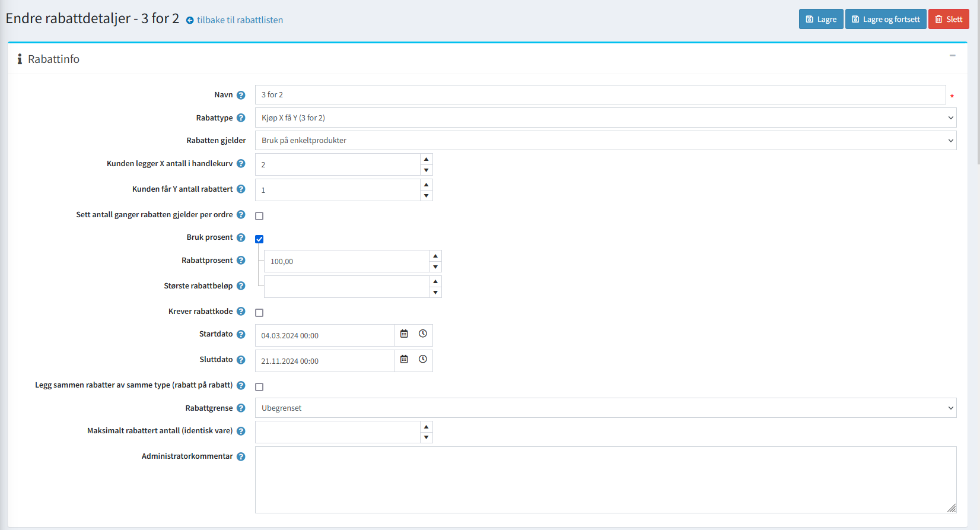Open the clock time picker for Startdato
Viewport: 980px width, 530px height.
[x=423, y=334]
